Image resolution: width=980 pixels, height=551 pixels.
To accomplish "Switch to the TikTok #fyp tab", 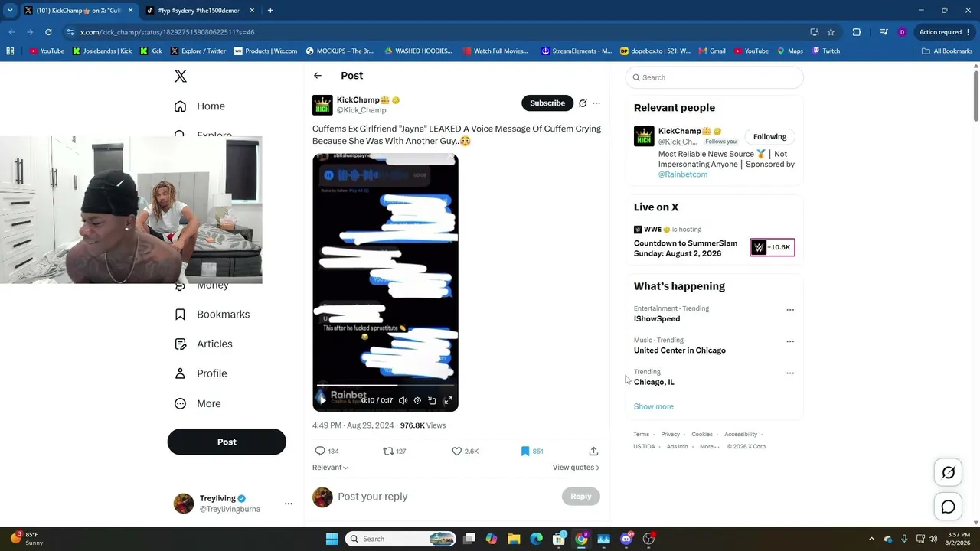I will (198, 11).
